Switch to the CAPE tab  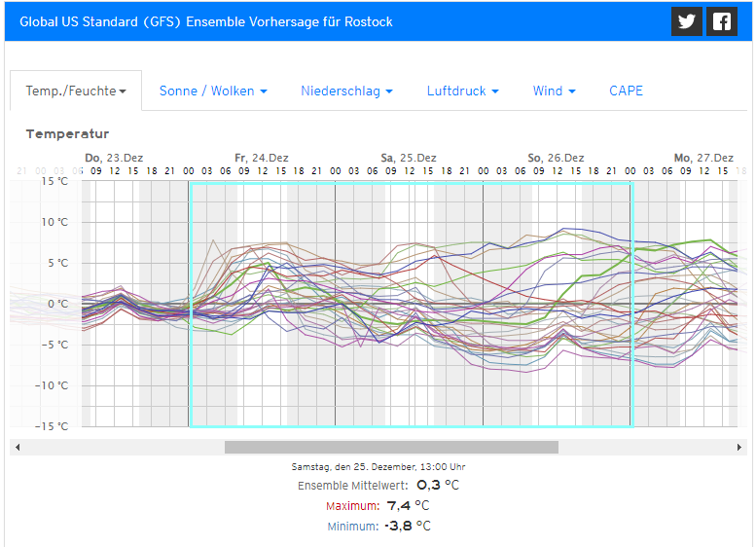626,91
